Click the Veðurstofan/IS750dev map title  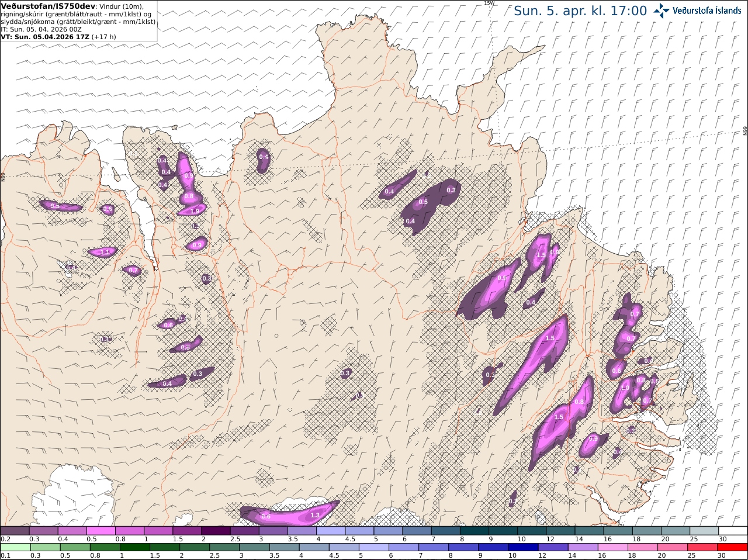[49, 6]
